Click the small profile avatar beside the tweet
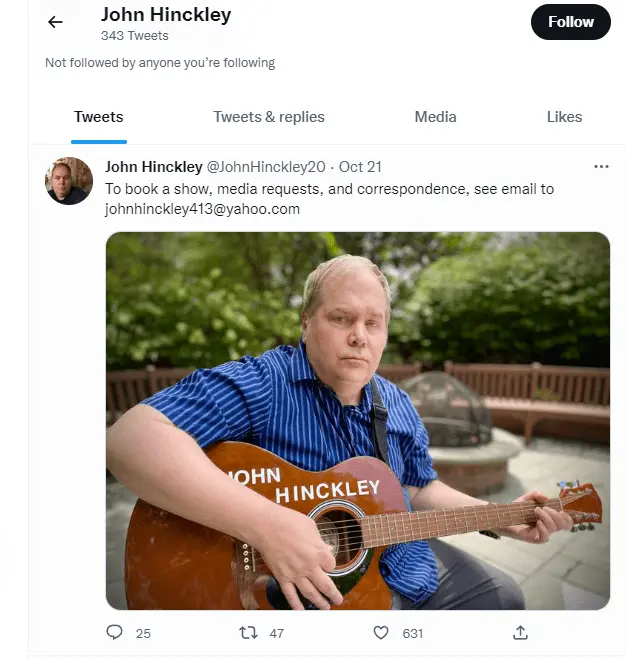The width and height of the screenshot is (626, 659). 69,181
